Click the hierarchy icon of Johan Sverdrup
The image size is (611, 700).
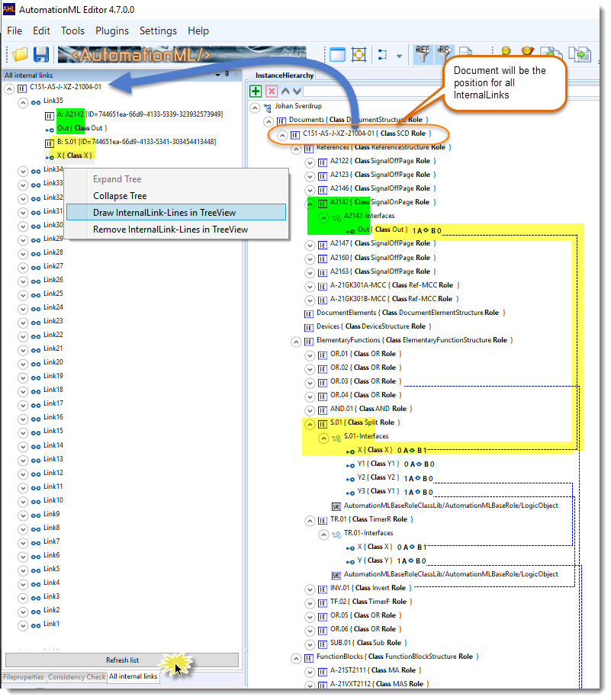point(268,108)
